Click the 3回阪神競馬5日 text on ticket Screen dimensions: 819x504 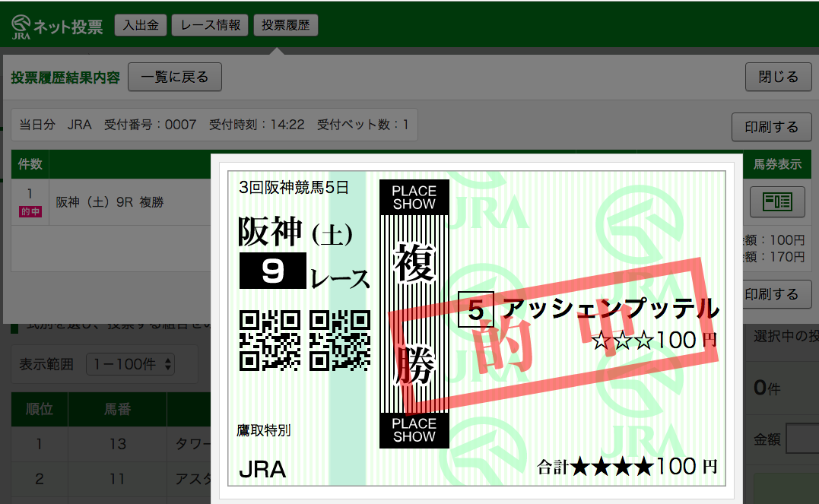pos(294,188)
